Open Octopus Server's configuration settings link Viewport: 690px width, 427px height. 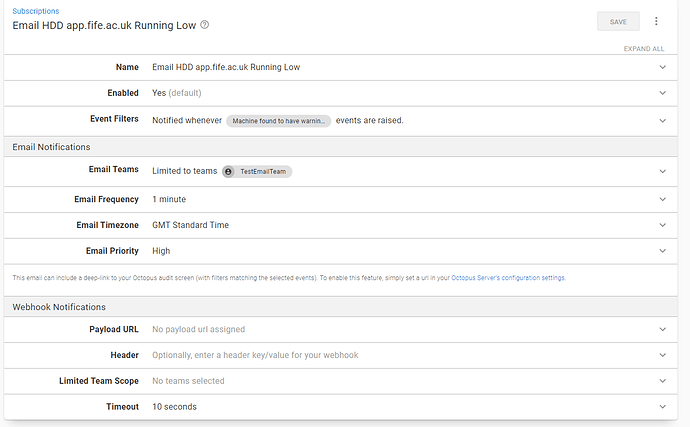508,278
